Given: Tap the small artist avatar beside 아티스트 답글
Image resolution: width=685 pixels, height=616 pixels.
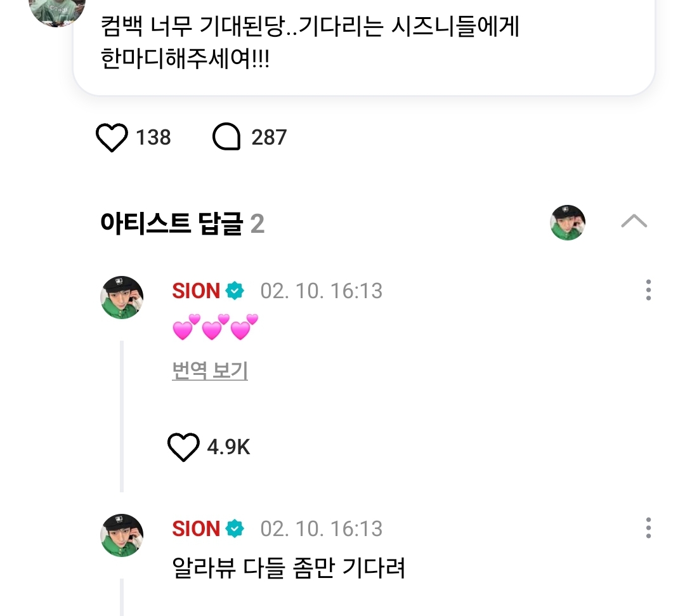Looking at the screenshot, I should point(567,223).
